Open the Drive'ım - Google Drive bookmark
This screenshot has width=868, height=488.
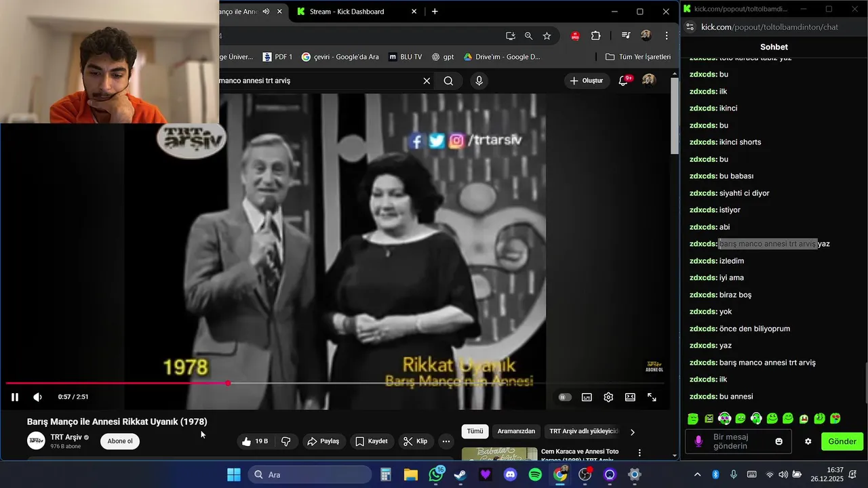pos(502,57)
